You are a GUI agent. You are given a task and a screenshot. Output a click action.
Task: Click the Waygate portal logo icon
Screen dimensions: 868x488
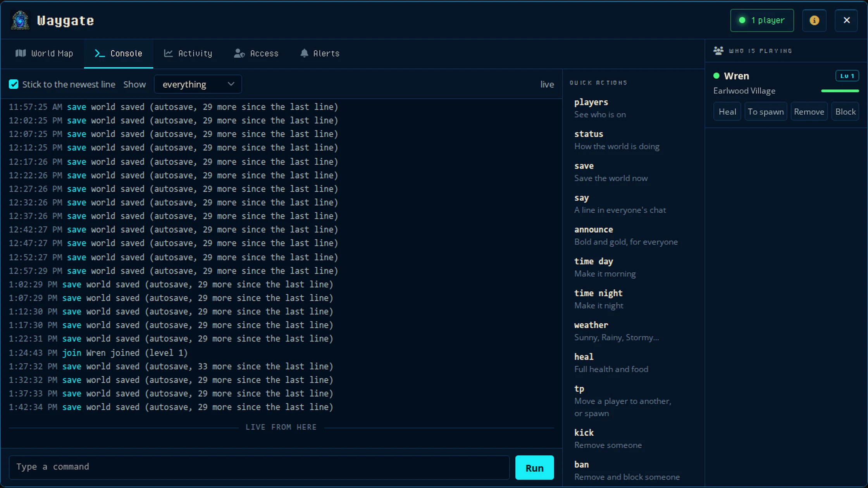(20, 20)
